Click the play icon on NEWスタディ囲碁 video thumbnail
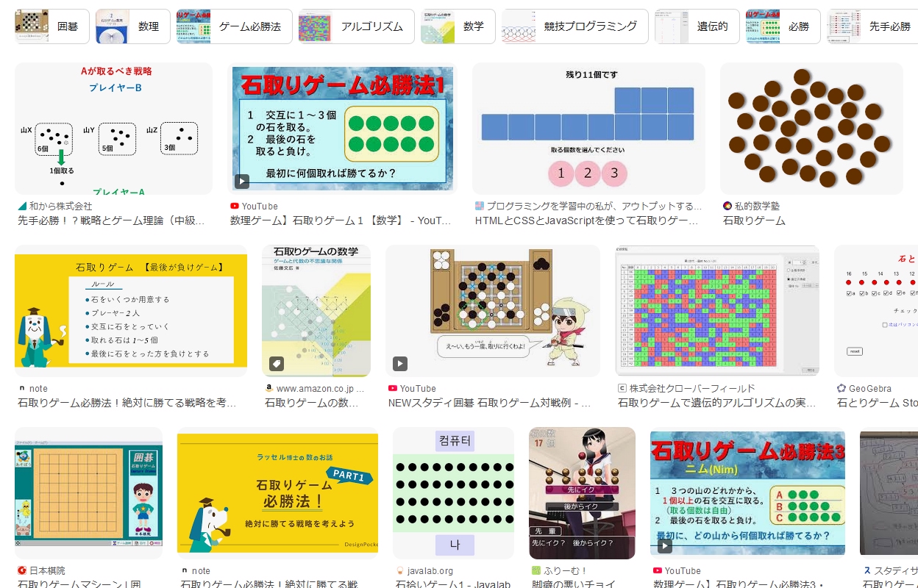918x588 pixels. click(399, 364)
